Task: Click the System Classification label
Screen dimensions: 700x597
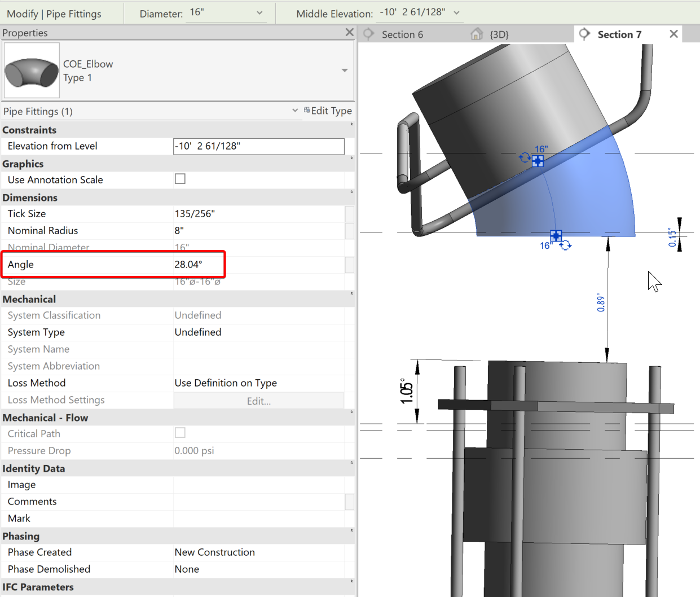Action: tap(54, 315)
